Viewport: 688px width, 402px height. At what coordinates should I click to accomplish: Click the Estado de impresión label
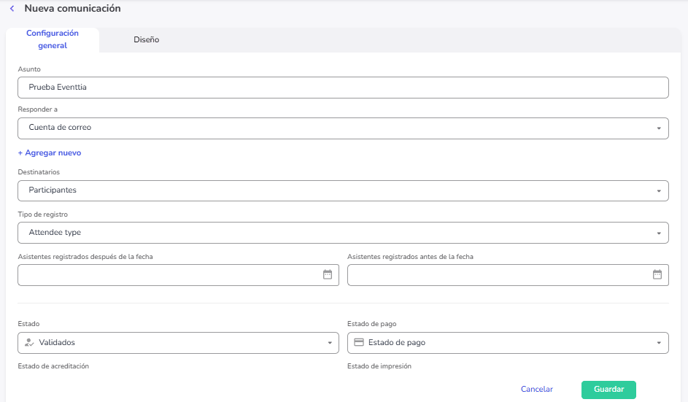tap(379, 366)
